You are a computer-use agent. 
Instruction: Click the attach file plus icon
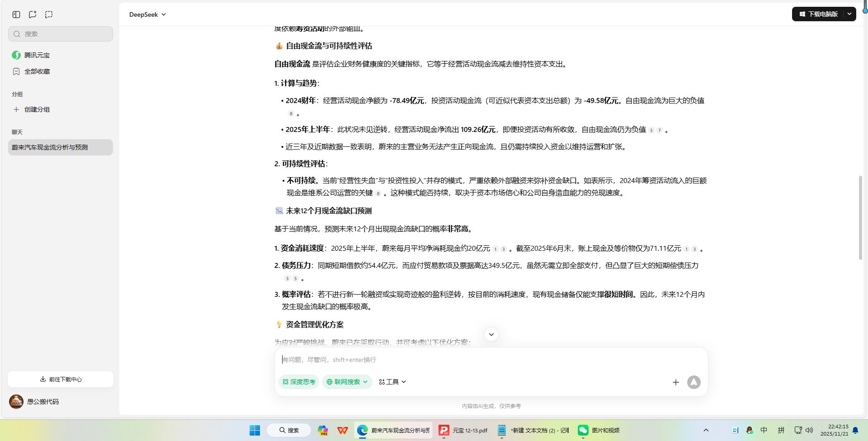pos(676,382)
